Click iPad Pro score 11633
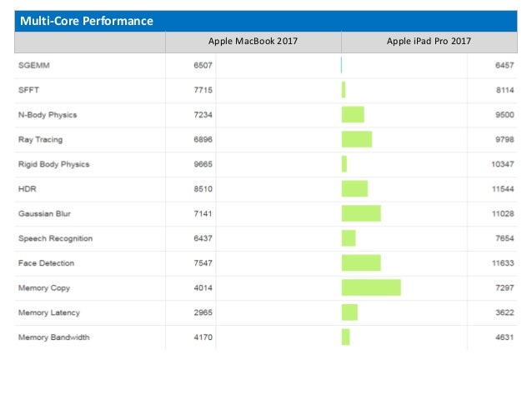This screenshot has width=532, height=399. tap(503, 263)
